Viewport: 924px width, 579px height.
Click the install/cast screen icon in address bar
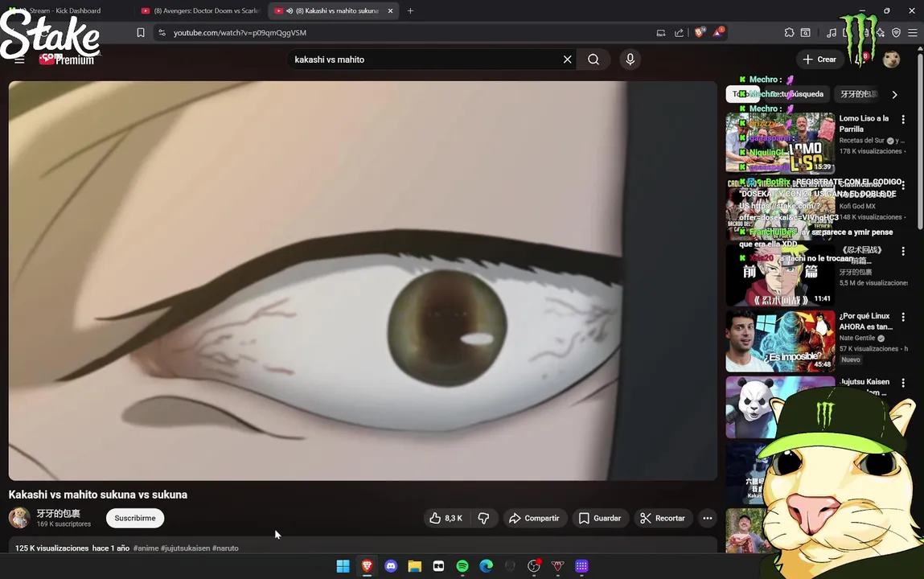point(660,33)
